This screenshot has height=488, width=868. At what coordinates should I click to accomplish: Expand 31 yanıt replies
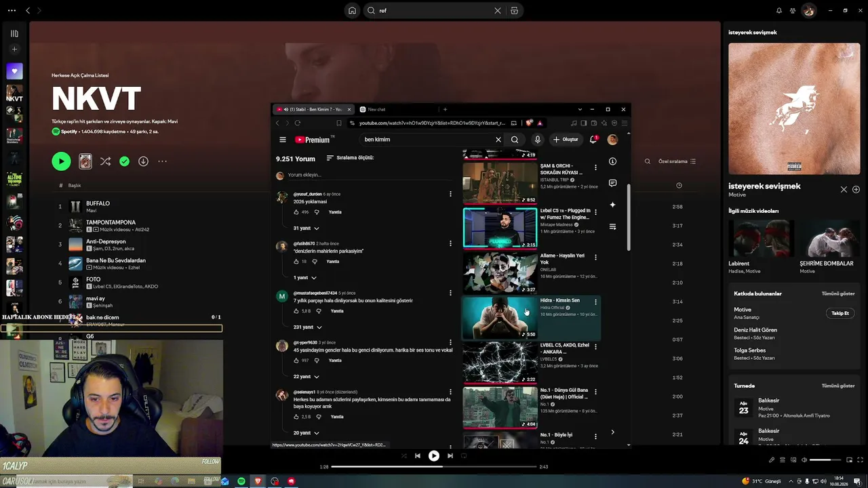[306, 228]
